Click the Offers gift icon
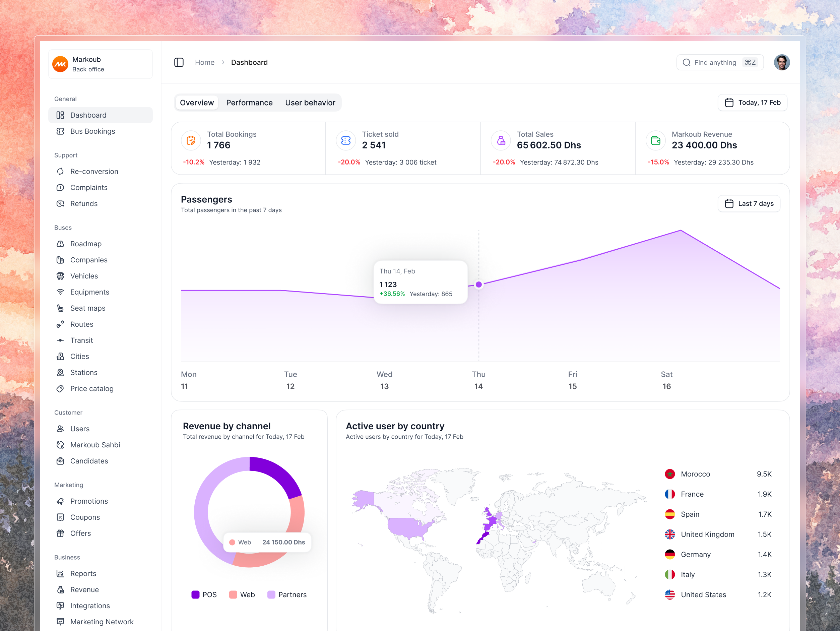Image resolution: width=840 pixels, height=631 pixels. pyautogui.click(x=60, y=533)
